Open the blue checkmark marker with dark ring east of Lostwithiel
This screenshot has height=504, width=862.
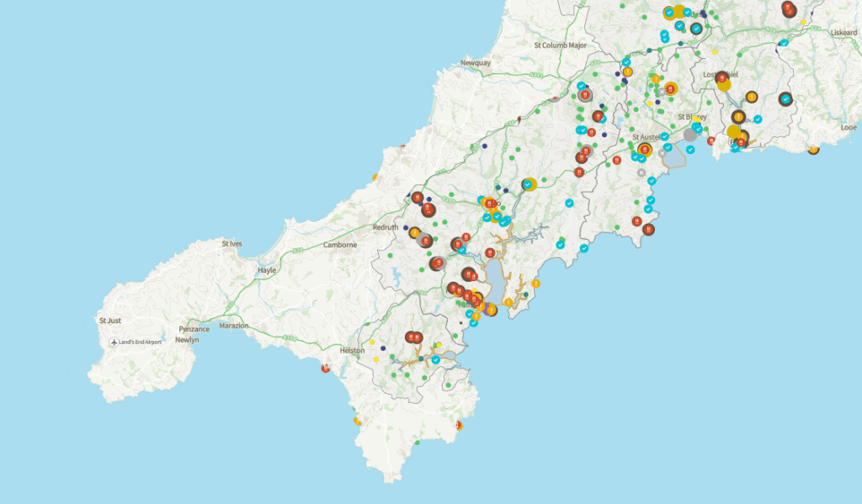click(x=785, y=98)
